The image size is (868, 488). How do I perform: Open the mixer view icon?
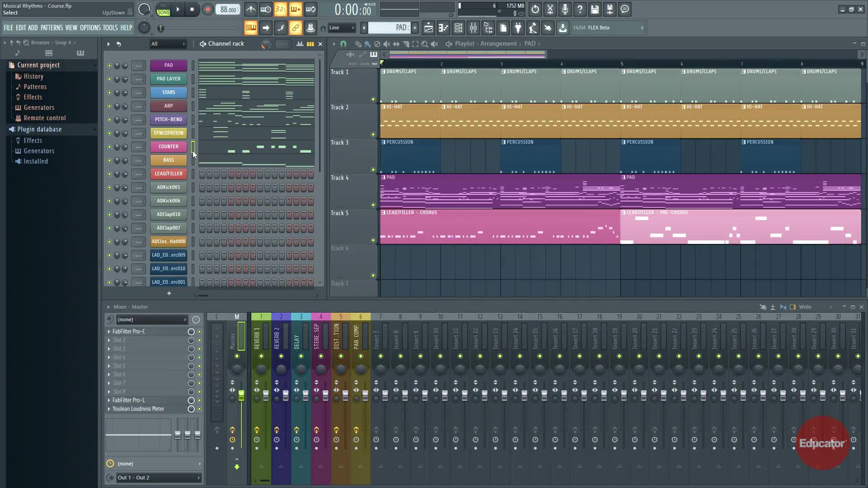[x=473, y=28]
